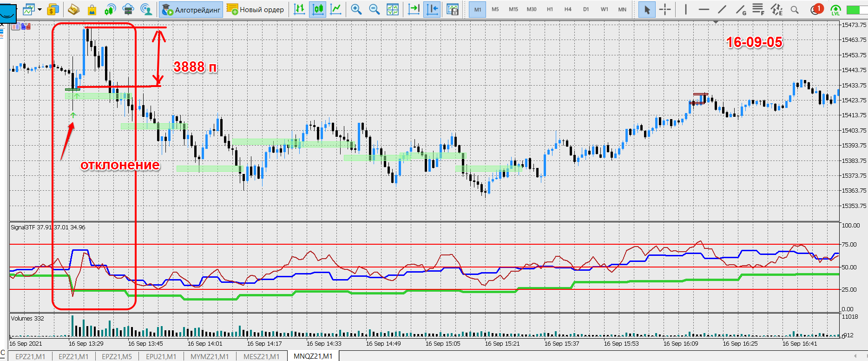Open the EPZ21,M5 chart tab
Image resolution: width=868 pixels, height=361 pixels.
tap(117, 356)
